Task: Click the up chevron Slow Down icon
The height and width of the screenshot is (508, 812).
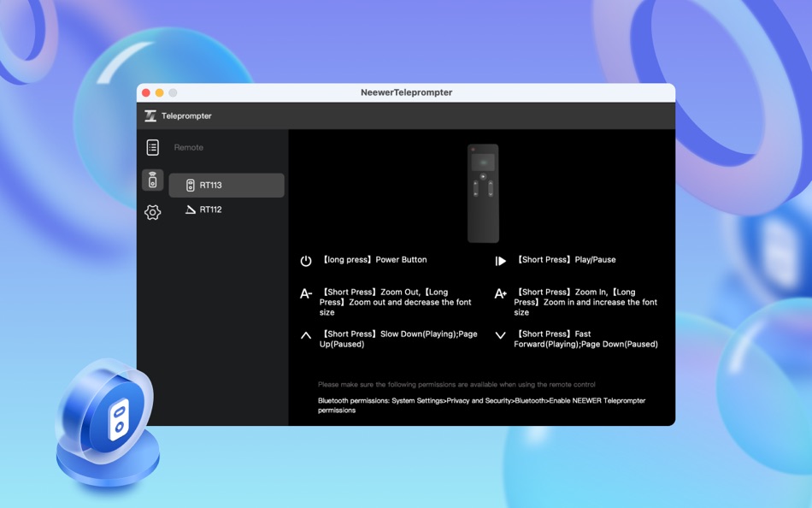Action: (305, 334)
